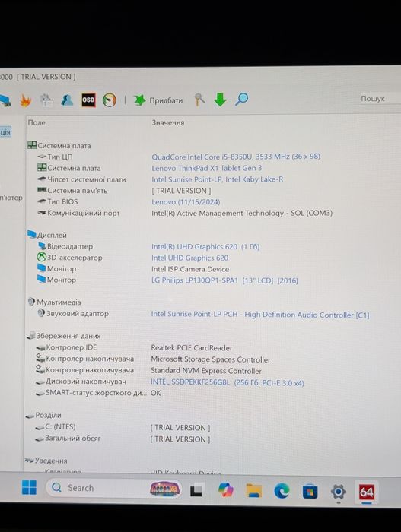Open Lenovo ThinkPad X1 Tablet Gen 3 link
Screen dimensions: 401x532
[x=207, y=168]
